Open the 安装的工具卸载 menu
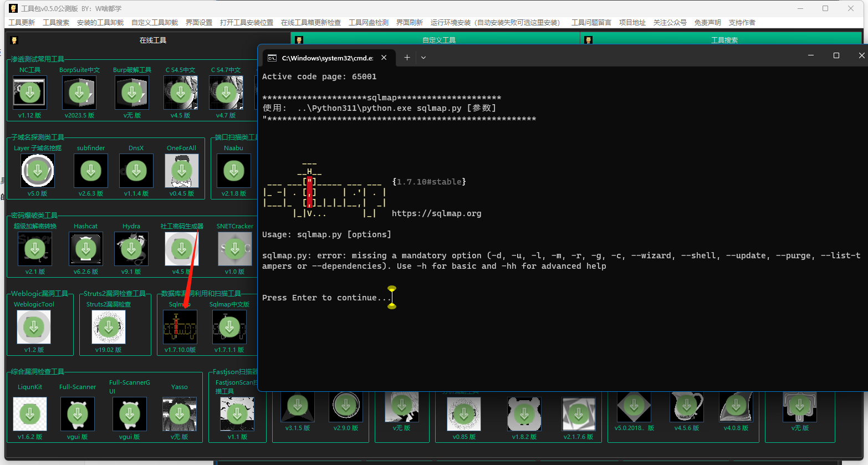This screenshot has height=465, width=868. click(x=100, y=23)
